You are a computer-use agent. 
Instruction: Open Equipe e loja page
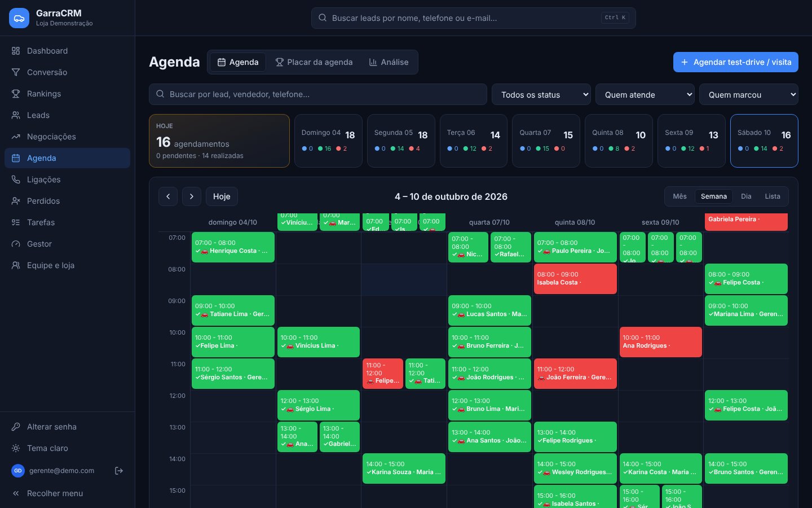coord(67,265)
